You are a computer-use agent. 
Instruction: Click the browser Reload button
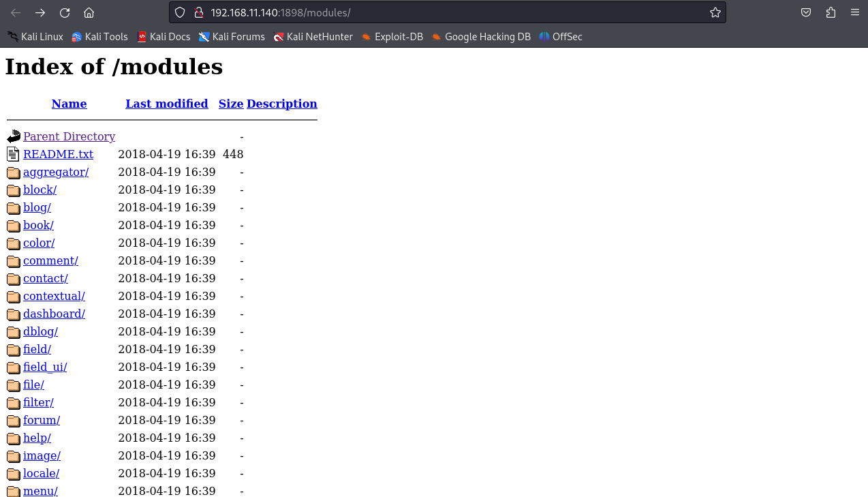point(65,12)
